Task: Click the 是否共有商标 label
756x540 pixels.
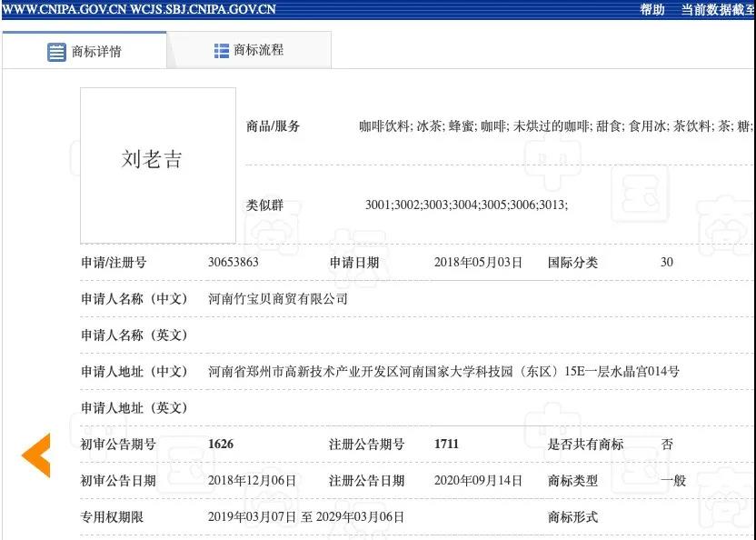Action: coord(585,444)
